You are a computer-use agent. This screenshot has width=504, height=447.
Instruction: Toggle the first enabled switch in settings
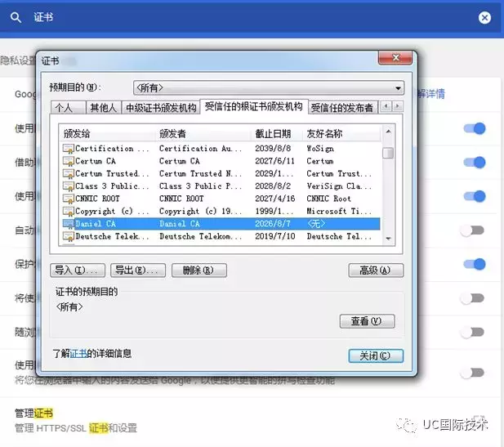475,128
